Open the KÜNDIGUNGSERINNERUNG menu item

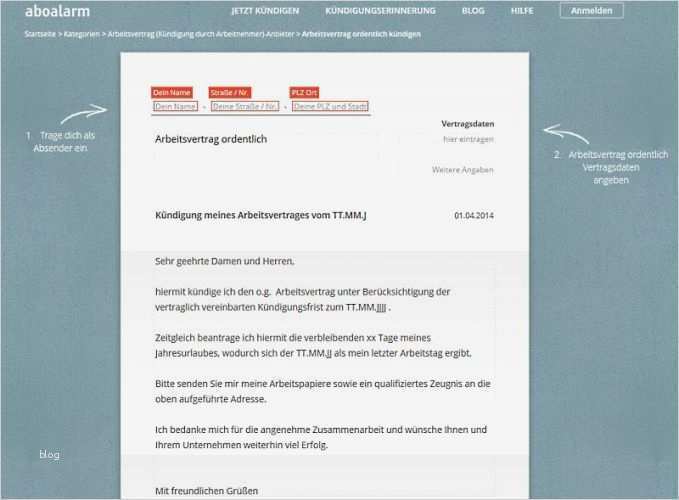(x=380, y=11)
